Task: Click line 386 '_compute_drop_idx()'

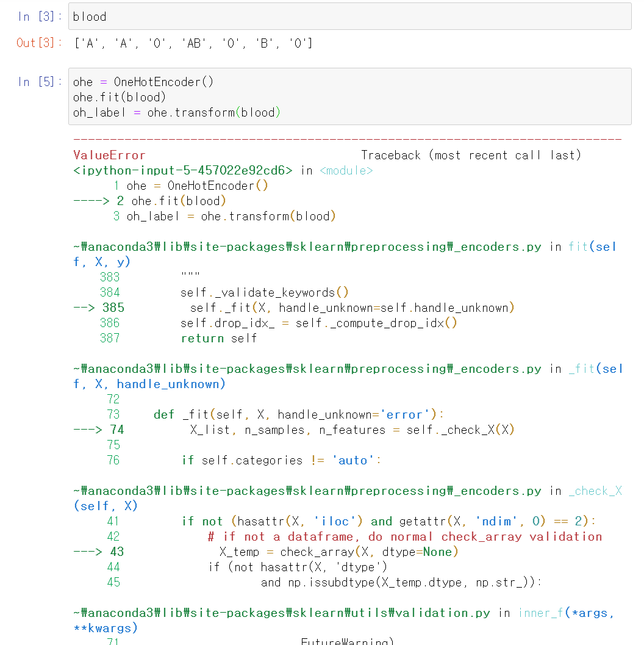Action: click(x=318, y=323)
